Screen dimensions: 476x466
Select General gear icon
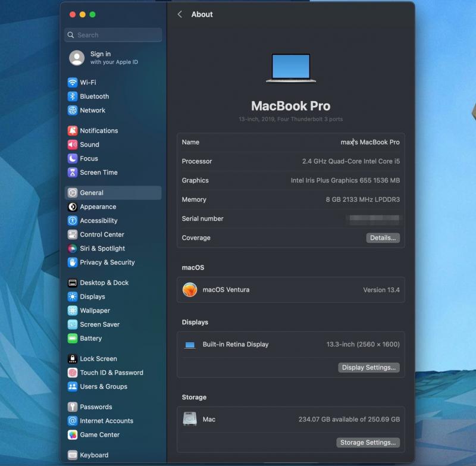[72, 193]
